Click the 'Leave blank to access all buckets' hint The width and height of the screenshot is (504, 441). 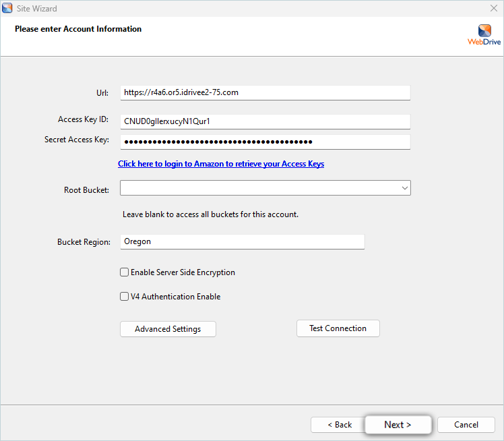(210, 214)
